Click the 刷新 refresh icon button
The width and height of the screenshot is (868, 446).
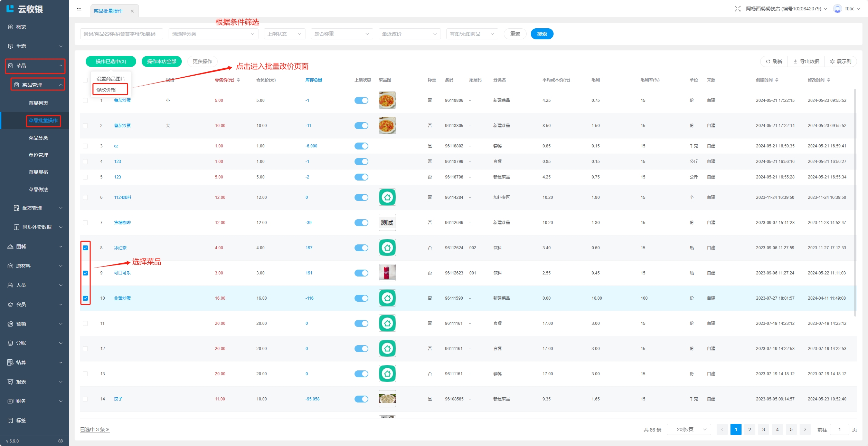tap(774, 61)
